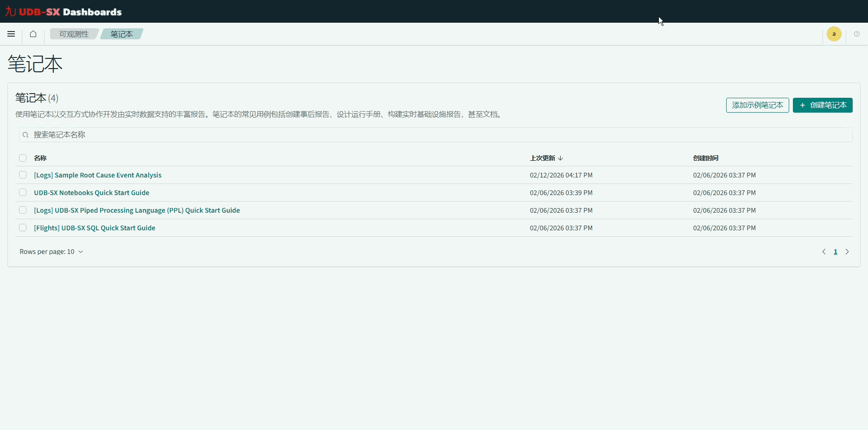Click the 笔记本 breadcrumb
Screen dimensions: 868x430
121,34
